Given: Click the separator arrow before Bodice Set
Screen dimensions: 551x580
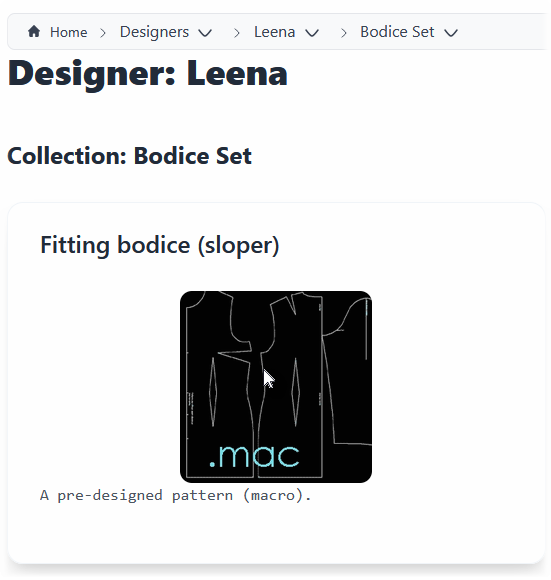Looking at the screenshot, I should [344, 33].
